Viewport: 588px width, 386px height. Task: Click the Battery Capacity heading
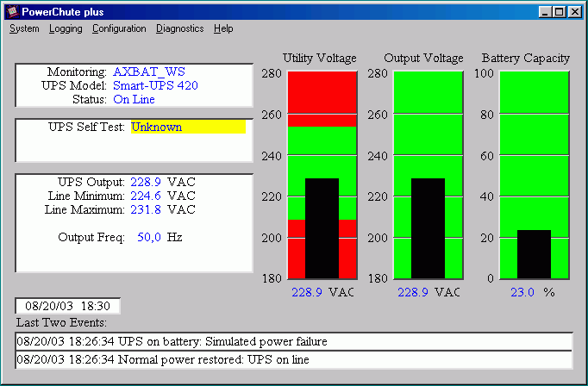tap(526, 58)
